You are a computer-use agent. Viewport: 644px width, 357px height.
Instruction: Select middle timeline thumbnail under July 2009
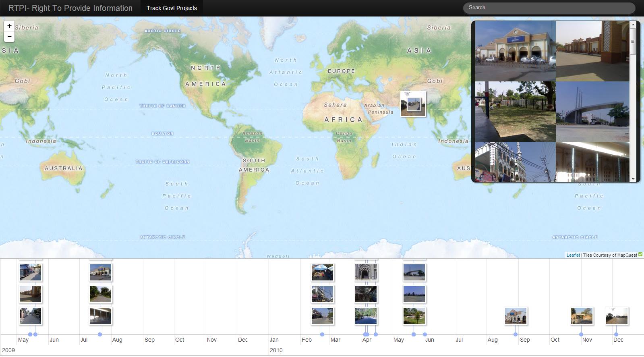(101, 295)
